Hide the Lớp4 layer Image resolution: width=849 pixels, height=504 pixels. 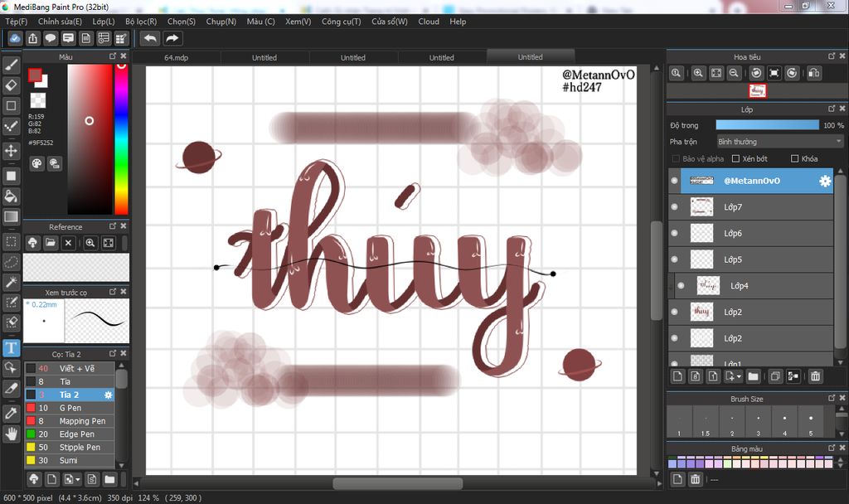tap(682, 286)
